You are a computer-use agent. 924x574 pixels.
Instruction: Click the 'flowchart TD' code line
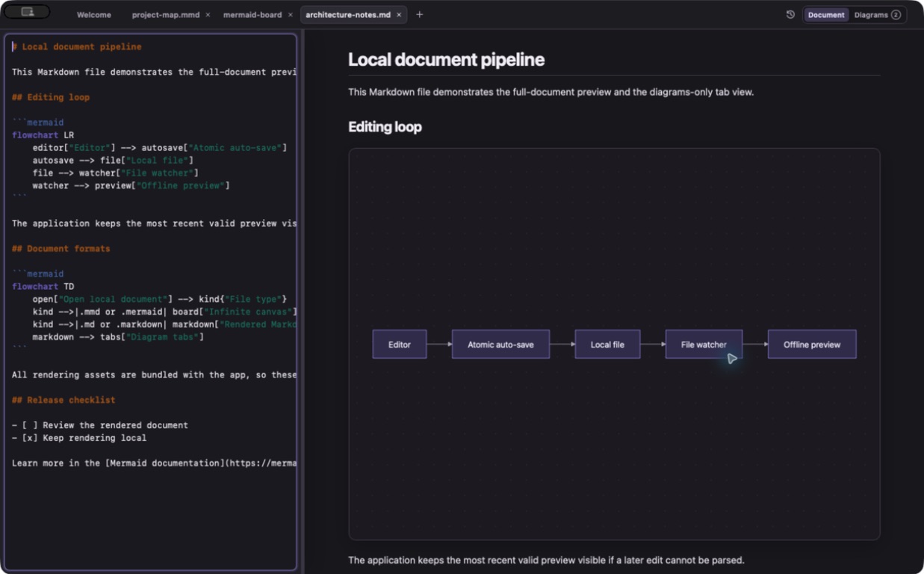coord(43,286)
